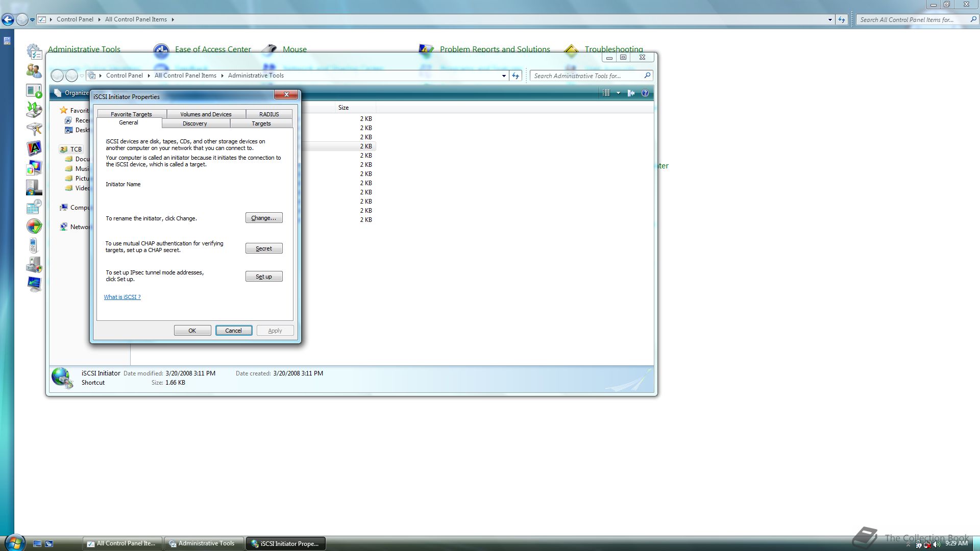Open the Date and Time calendar clock icon

(x=34, y=207)
